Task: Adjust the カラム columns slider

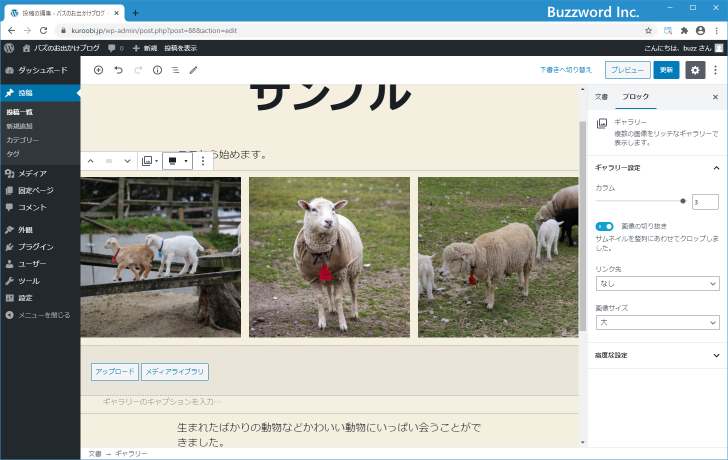Action: tap(640, 201)
